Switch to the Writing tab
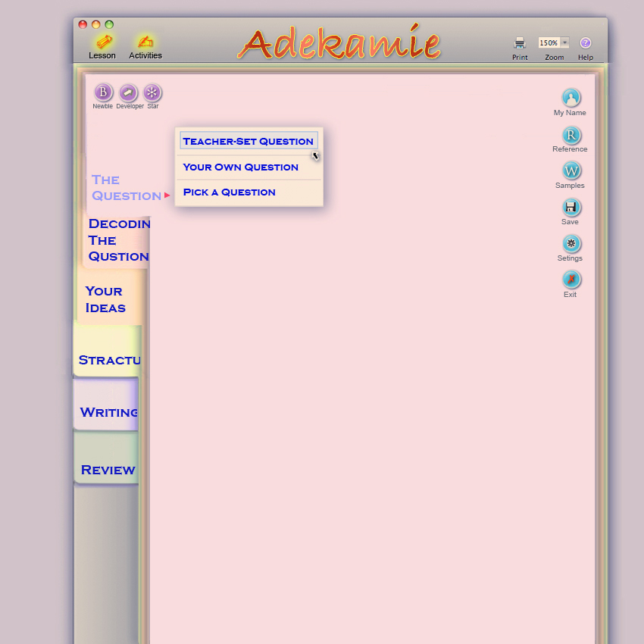This screenshot has width=644, height=644. click(x=106, y=406)
